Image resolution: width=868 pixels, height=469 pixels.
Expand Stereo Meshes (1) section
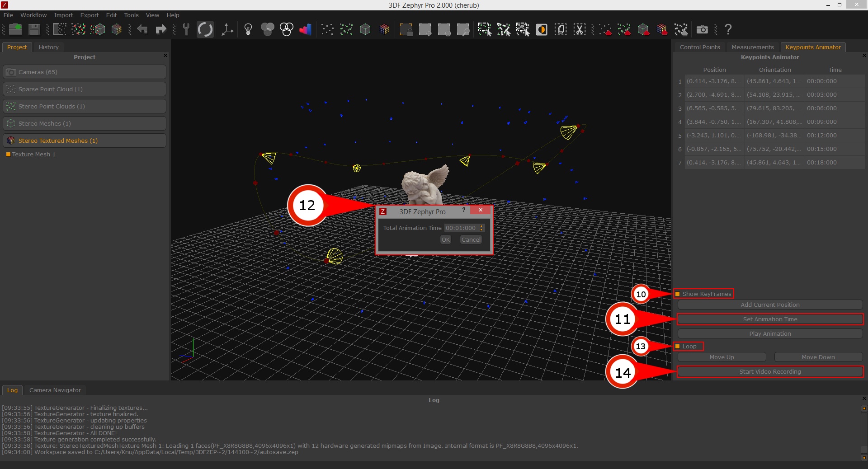click(85, 123)
